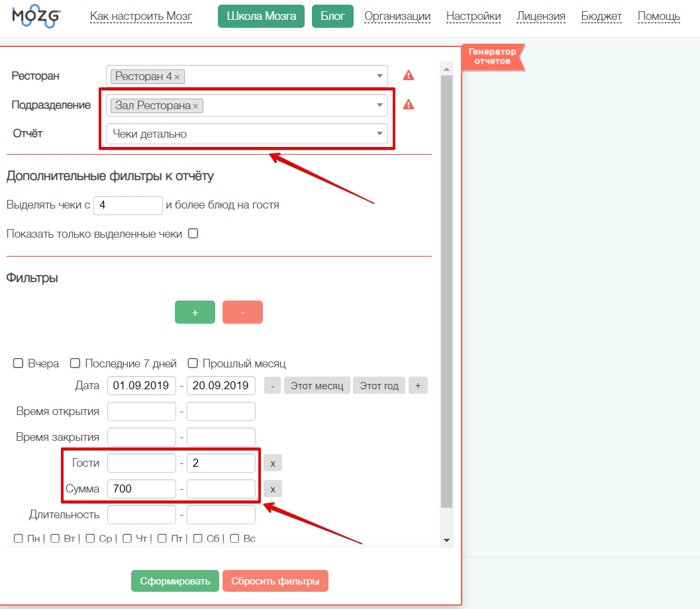Open the Настройки menu
The height and width of the screenshot is (609, 700).
[x=473, y=16]
